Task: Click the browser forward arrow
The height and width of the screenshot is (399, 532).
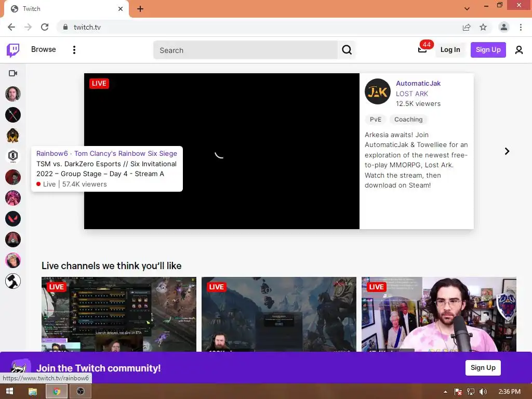Action: point(28,27)
